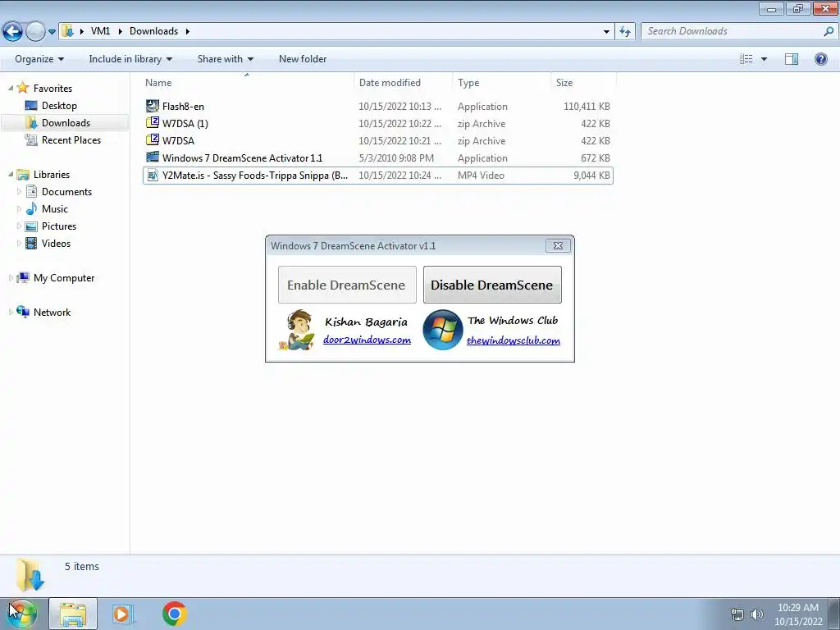The width and height of the screenshot is (840, 630).
Task: Click the Videos filmstrip library icon
Action: (x=32, y=243)
